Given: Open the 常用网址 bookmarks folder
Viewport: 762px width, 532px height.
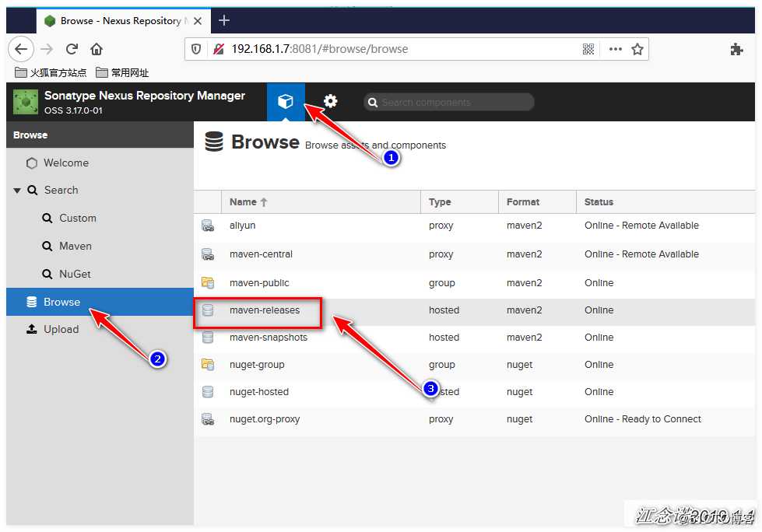Looking at the screenshot, I should pyautogui.click(x=122, y=73).
